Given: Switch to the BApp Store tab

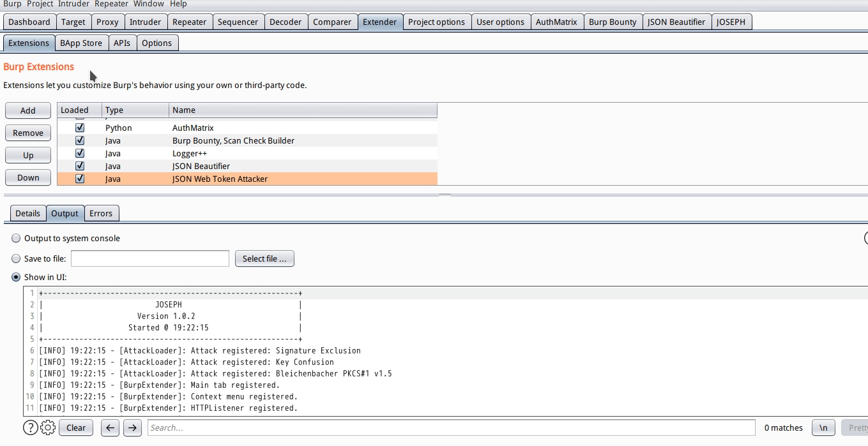Looking at the screenshot, I should point(81,43).
